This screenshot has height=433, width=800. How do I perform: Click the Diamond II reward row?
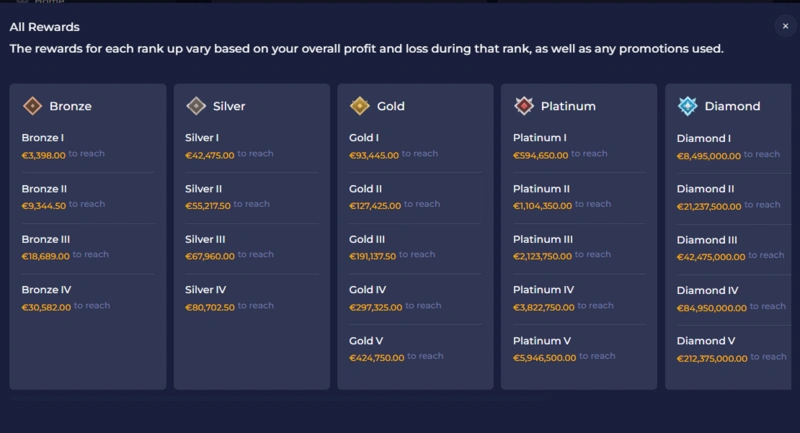click(x=732, y=196)
